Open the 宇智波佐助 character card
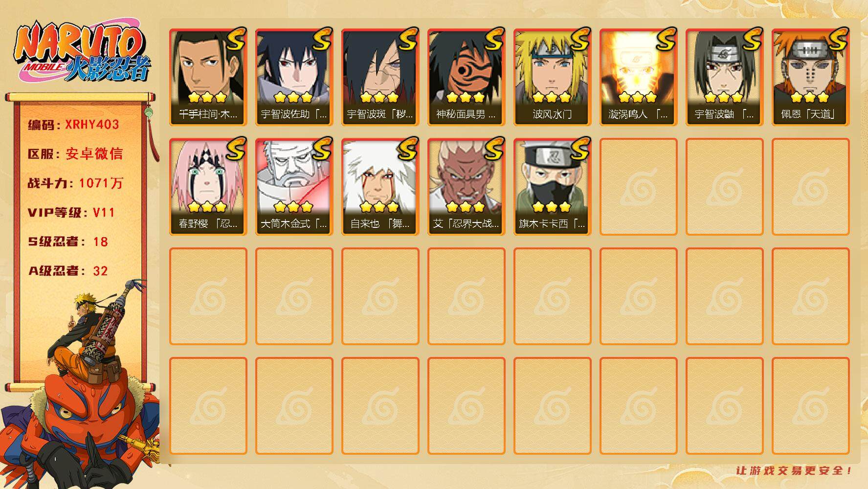Image resolution: width=868 pixels, height=489 pixels. 294,77
